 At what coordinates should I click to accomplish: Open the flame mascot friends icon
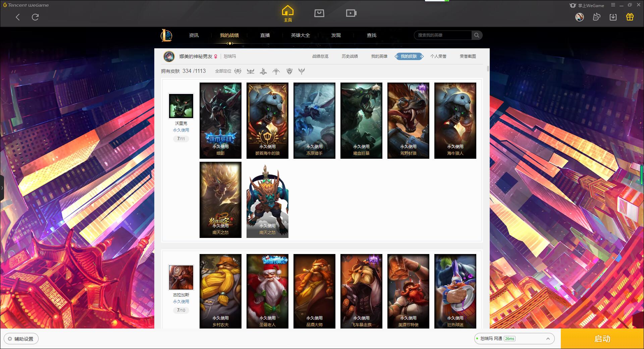(596, 17)
